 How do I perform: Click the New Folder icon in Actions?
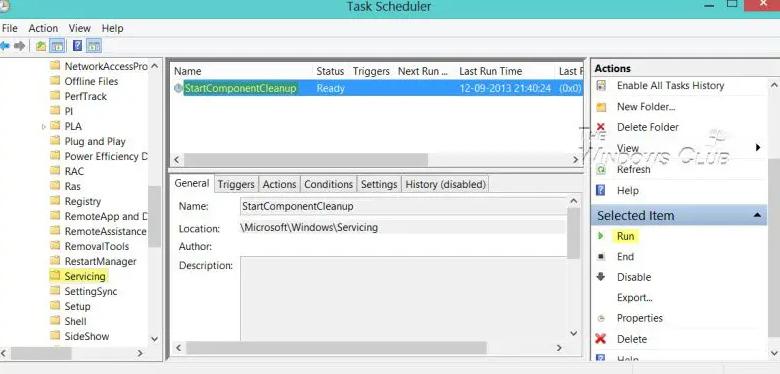tap(601, 107)
